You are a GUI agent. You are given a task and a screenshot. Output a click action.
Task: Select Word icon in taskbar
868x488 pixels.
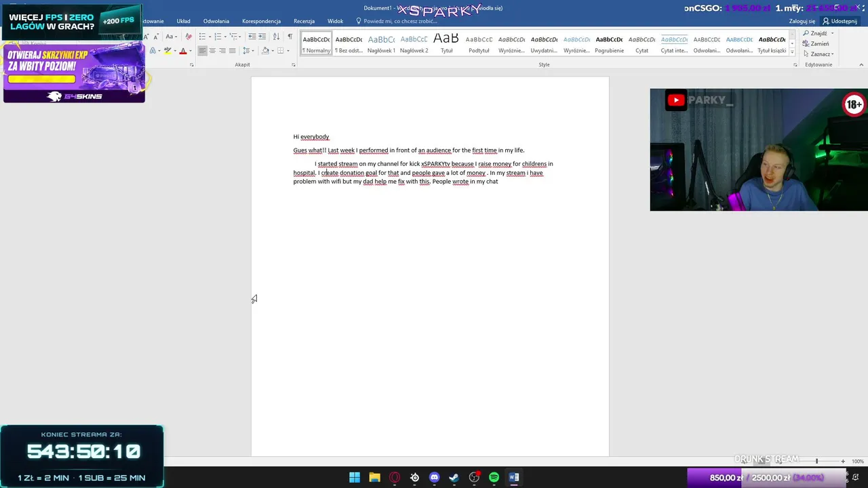point(514,477)
